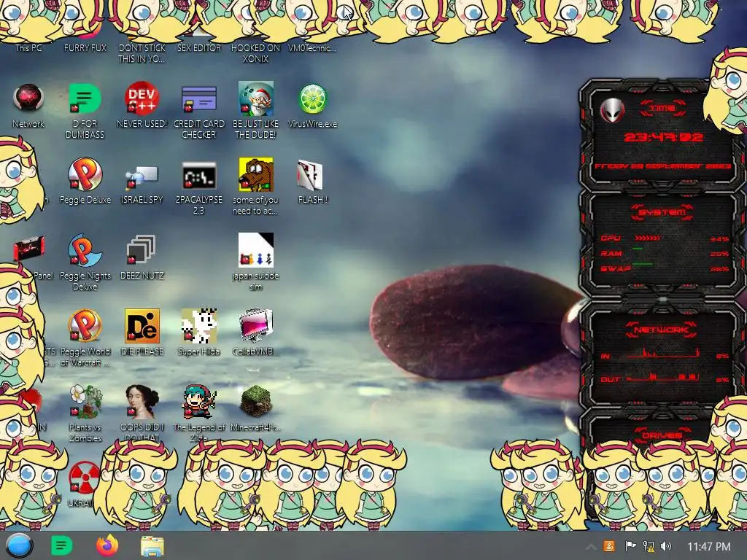Select the DONT STICK THIS IN YO... label
The image size is (747, 560).
pyautogui.click(x=142, y=53)
